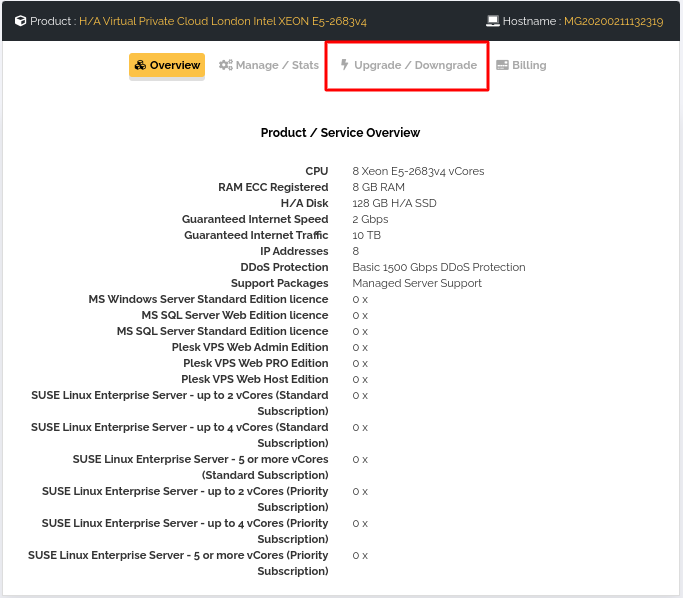683x598 pixels.
Task: Click the H/A Virtual Private Cloud London product name
Action: [x=223, y=21]
